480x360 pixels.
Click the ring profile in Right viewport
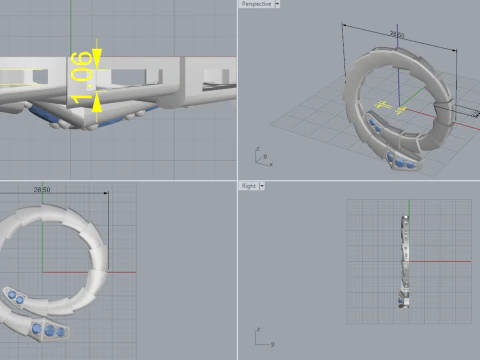tap(405, 262)
